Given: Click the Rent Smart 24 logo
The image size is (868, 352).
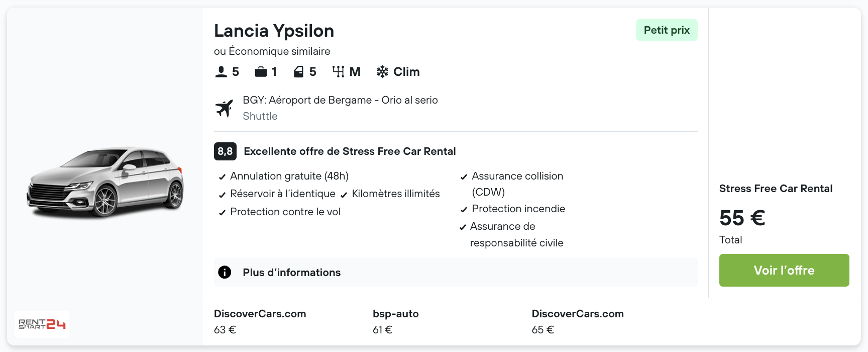Looking at the screenshot, I should [x=42, y=324].
